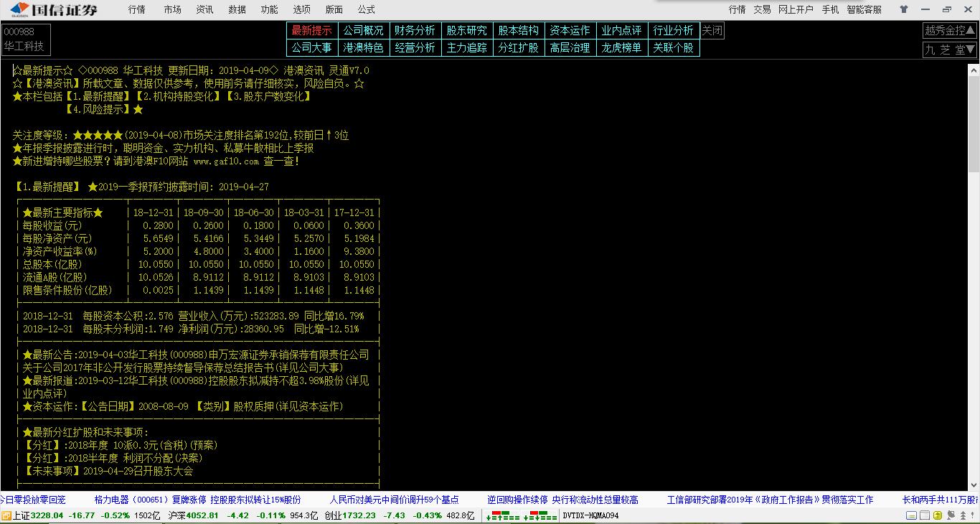
Task: Open the 功能 menu
Action: 269,10
